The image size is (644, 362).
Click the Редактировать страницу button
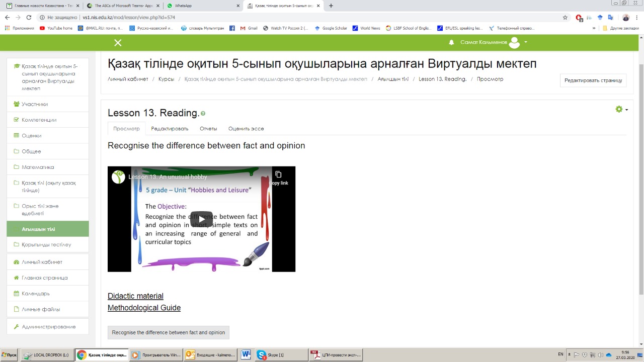pos(593,80)
